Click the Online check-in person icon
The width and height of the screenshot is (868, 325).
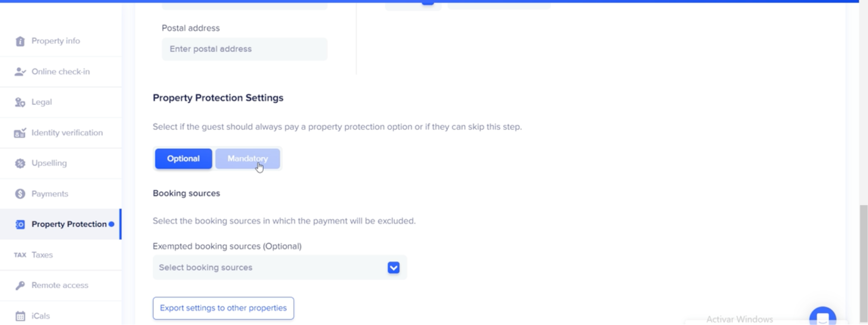[20, 72]
